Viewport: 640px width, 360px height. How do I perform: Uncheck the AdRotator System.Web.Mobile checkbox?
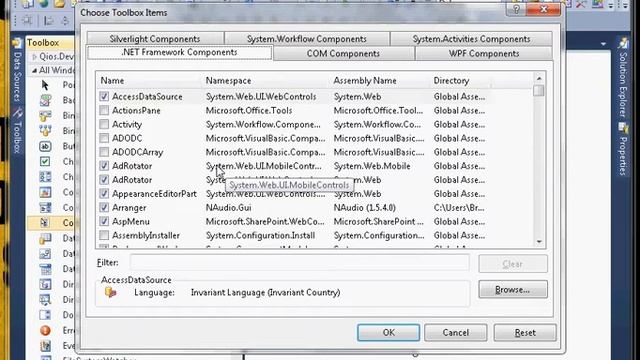[x=104, y=166]
